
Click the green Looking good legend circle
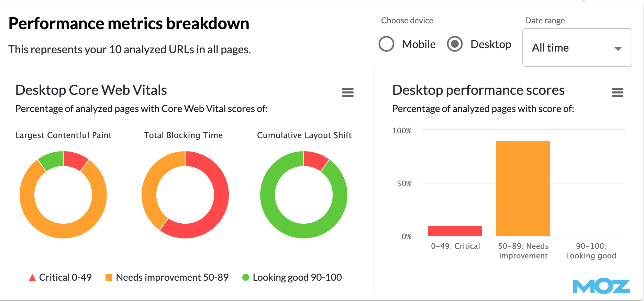245,277
